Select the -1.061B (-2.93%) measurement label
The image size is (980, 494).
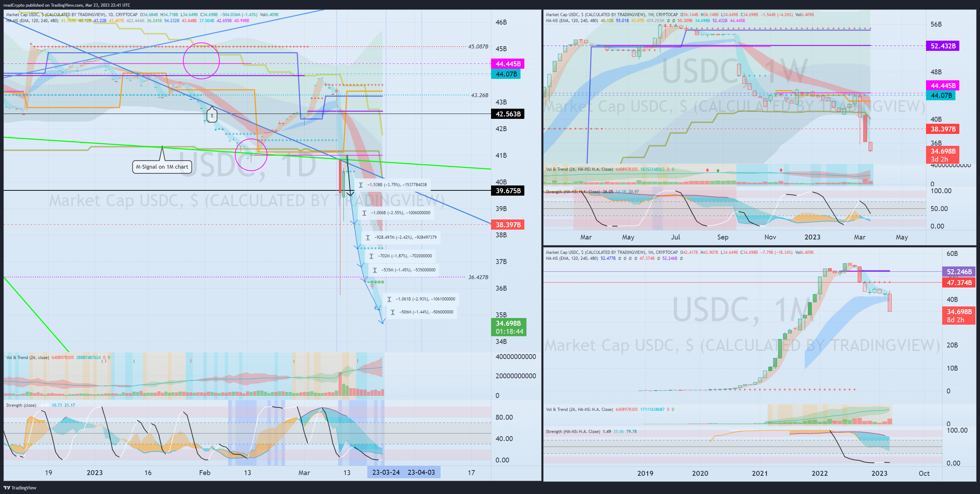tap(421, 299)
